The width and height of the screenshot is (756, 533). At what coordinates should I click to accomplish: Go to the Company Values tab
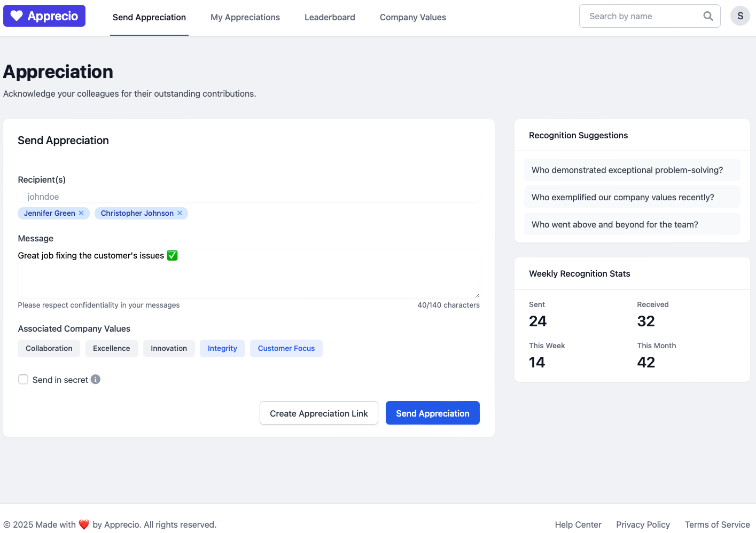coord(412,18)
